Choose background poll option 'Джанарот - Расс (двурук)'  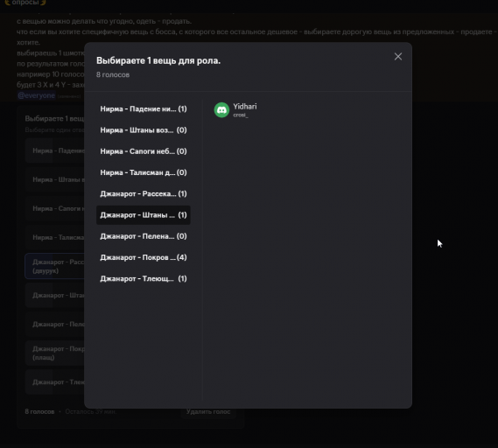coord(54,266)
